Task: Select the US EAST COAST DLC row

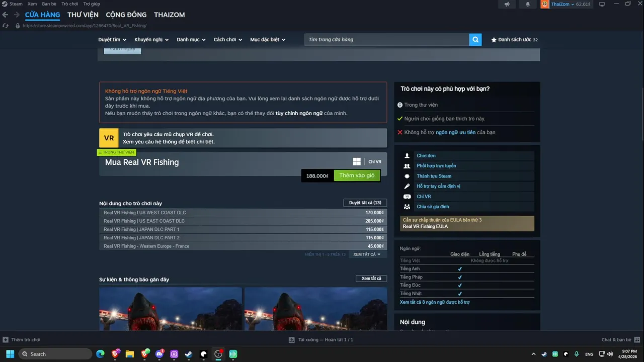Action: (243, 221)
